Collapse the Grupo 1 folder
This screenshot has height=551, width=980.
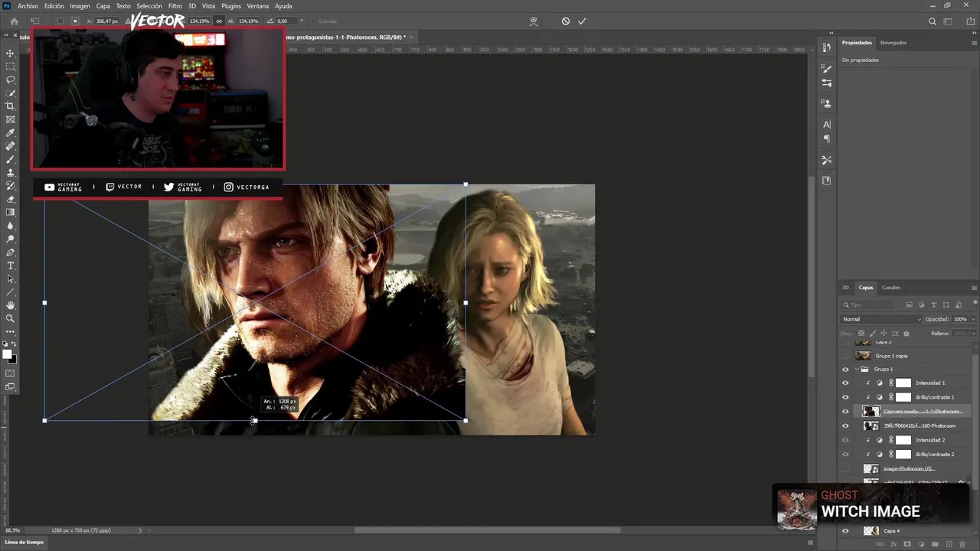coord(857,369)
